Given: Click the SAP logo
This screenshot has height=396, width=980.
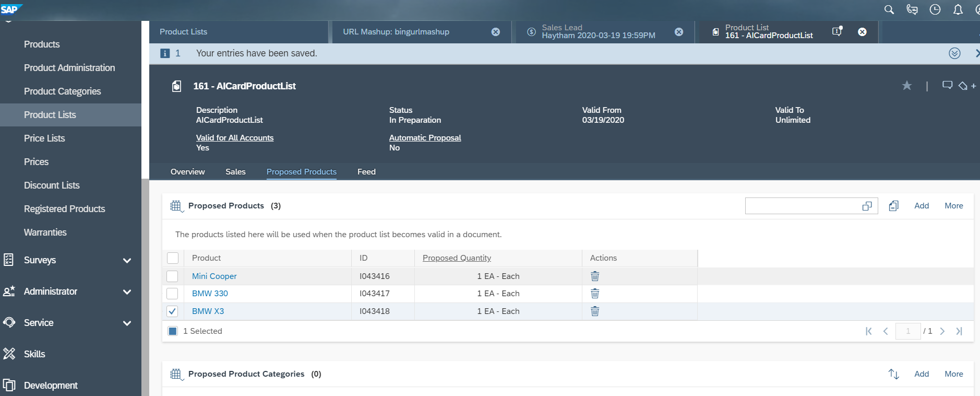Looking at the screenshot, I should [10, 9].
